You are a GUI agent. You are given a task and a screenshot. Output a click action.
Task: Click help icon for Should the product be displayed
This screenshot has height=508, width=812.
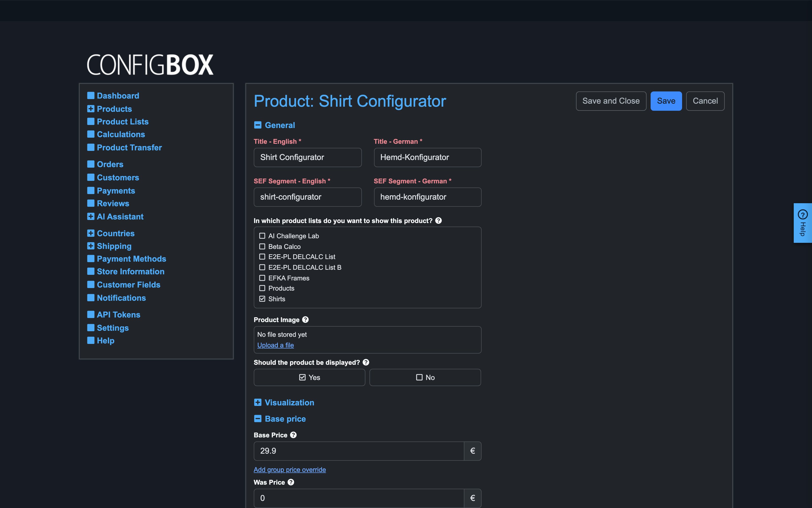tap(366, 362)
